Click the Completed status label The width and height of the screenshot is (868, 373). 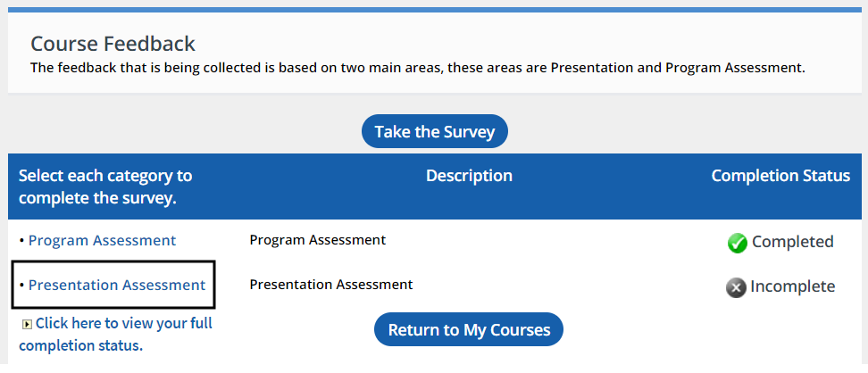792,242
